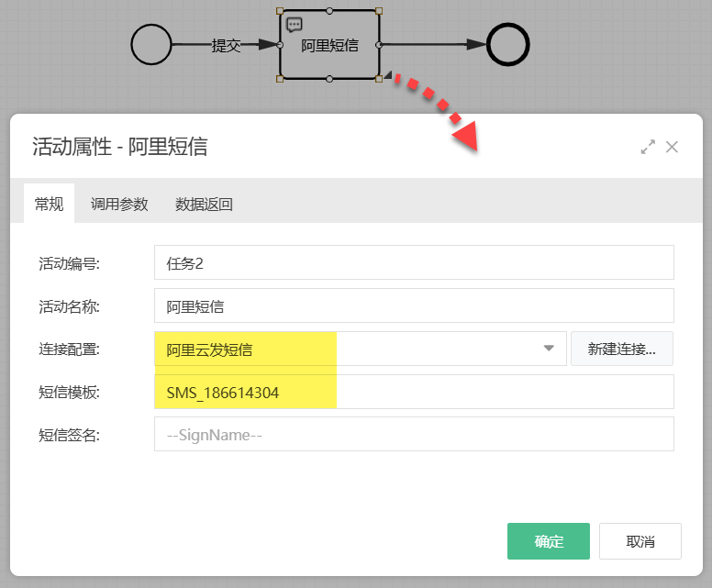Select the end event circle

point(508,45)
